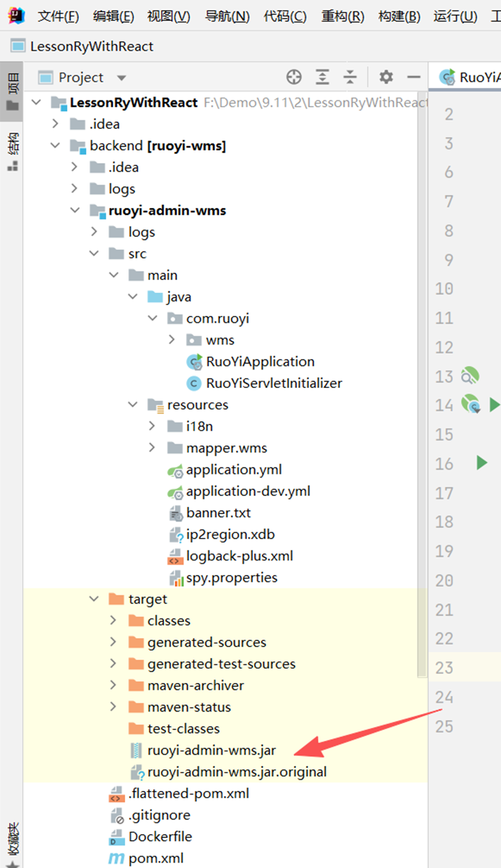Collapse the backend [ruoyi-wms] folder
Screen dimensions: 501x868
[54, 145]
